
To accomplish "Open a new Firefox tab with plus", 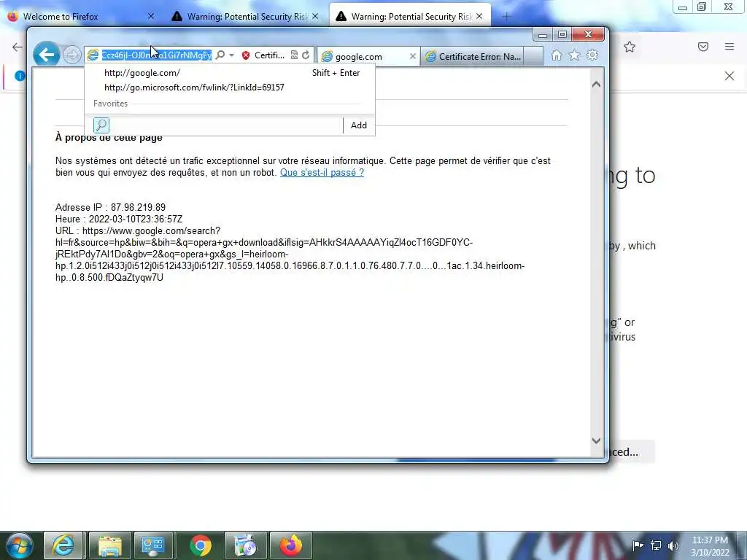I will click(x=506, y=17).
